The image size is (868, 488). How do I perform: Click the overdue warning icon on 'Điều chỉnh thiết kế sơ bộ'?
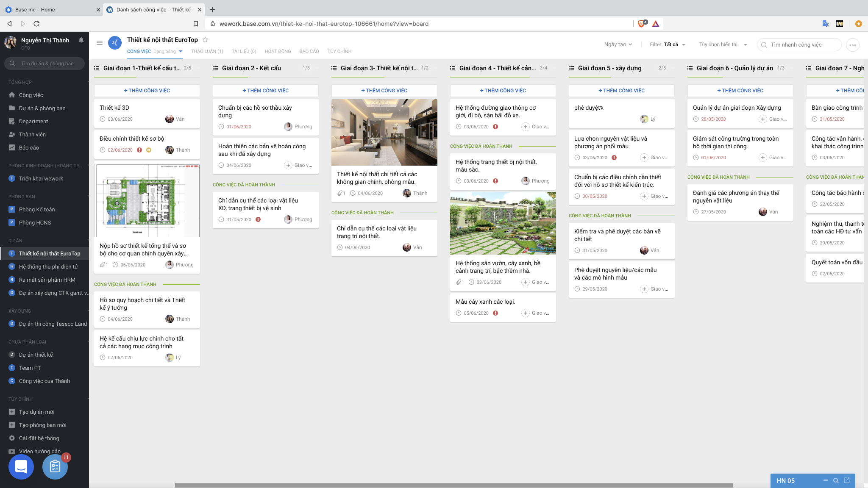coord(139,150)
